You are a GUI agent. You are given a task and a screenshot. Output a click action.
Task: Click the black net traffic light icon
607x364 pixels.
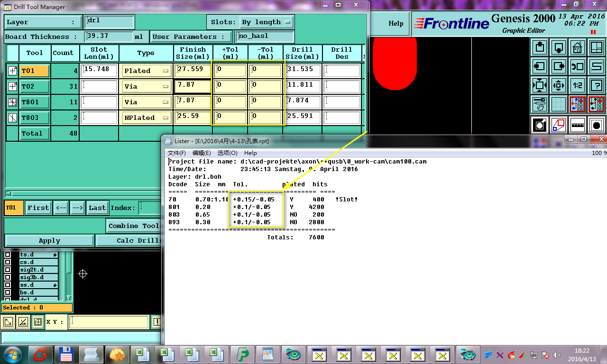(597, 105)
